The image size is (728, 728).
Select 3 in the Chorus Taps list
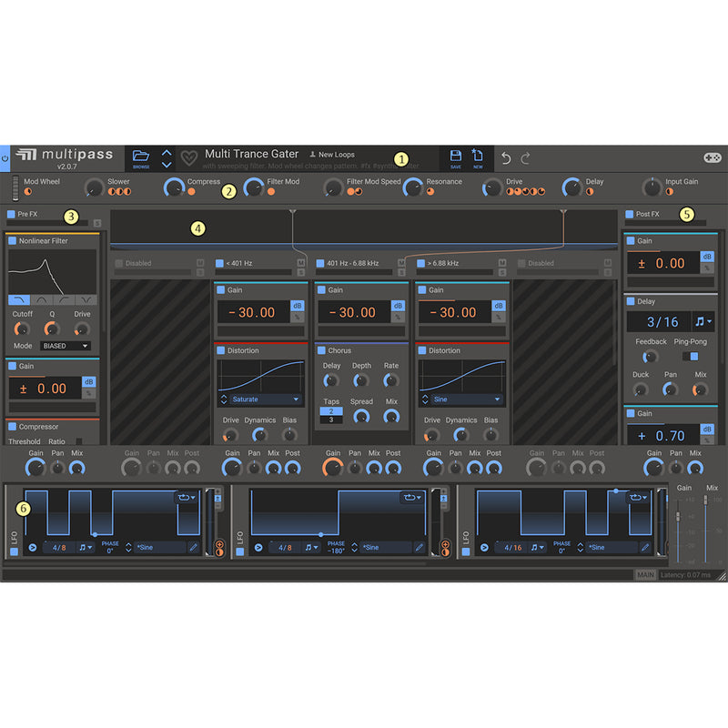point(331,420)
